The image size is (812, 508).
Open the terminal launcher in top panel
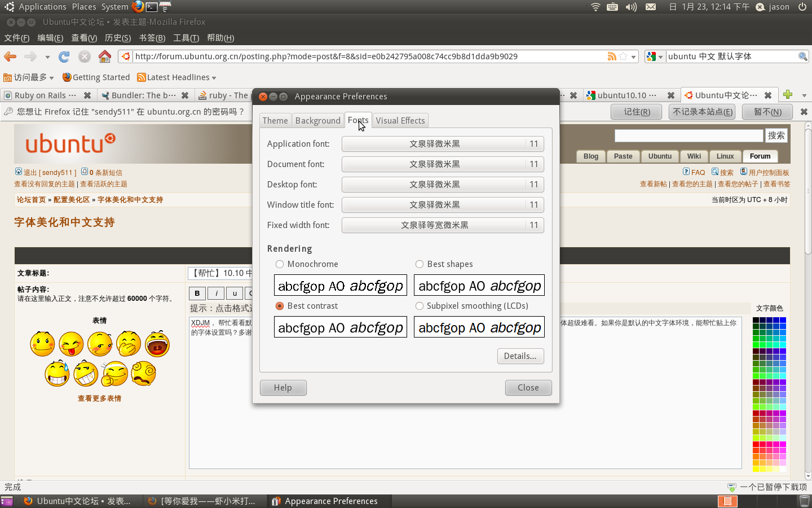pyautogui.click(x=152, y=7)
